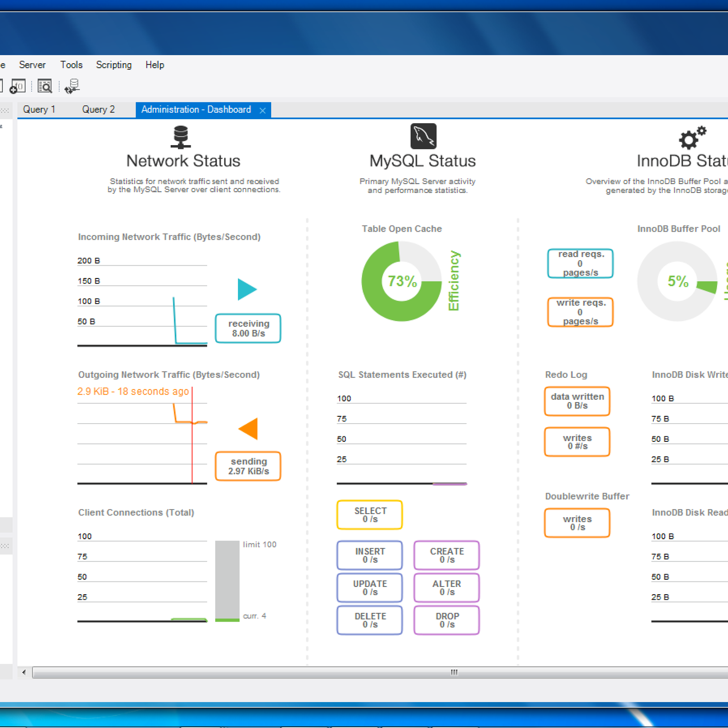Click the Redo Log data written box
The width and height of the screenshot is (728, 728).
pyautogui.click(x=577, y=401)
